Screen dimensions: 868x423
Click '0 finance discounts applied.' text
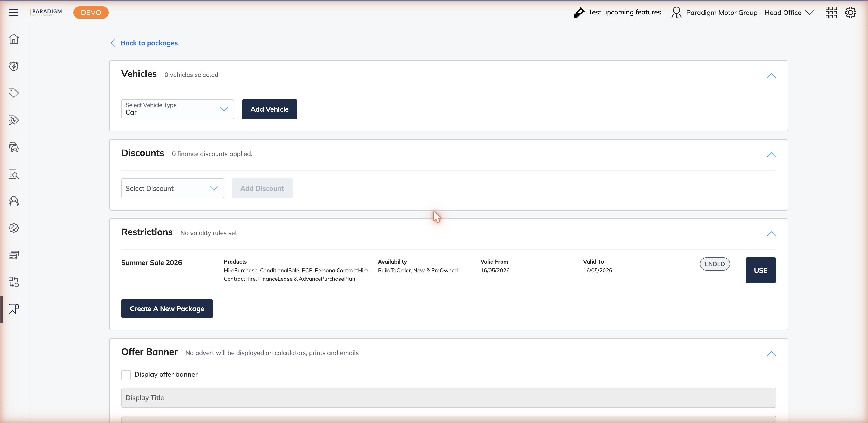click(x=212, y=154)
